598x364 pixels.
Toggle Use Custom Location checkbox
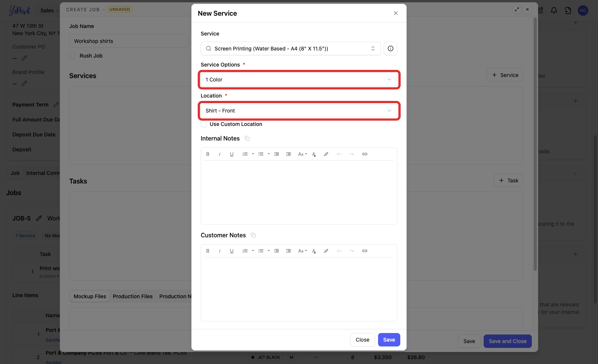click(x=204, y=124)
